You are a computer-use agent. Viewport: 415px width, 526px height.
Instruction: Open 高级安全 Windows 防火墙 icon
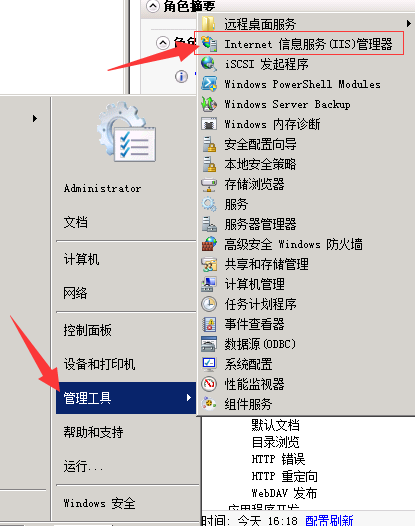pos(209,244)
